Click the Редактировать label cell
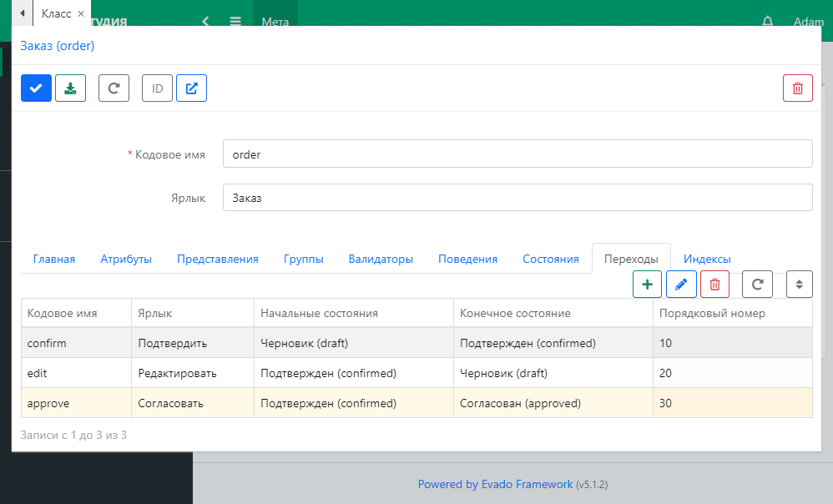833x504 pixels. pyautogui.click(x=193, y=373)
